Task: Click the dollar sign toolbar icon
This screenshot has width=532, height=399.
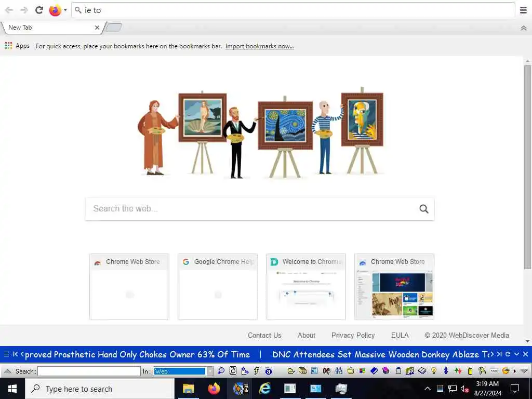Action: tap(446, 371)
